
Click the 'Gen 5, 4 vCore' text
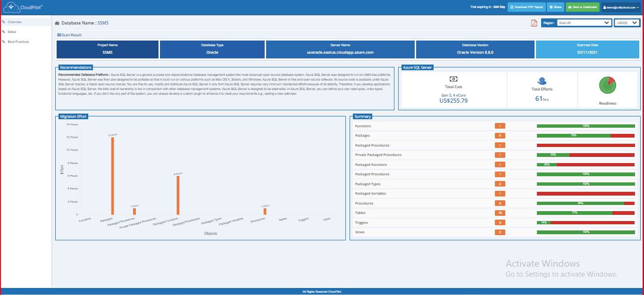[x=453, y=94]
